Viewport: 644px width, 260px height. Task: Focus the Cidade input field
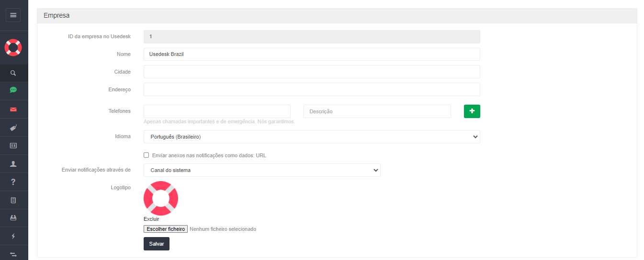312,72
